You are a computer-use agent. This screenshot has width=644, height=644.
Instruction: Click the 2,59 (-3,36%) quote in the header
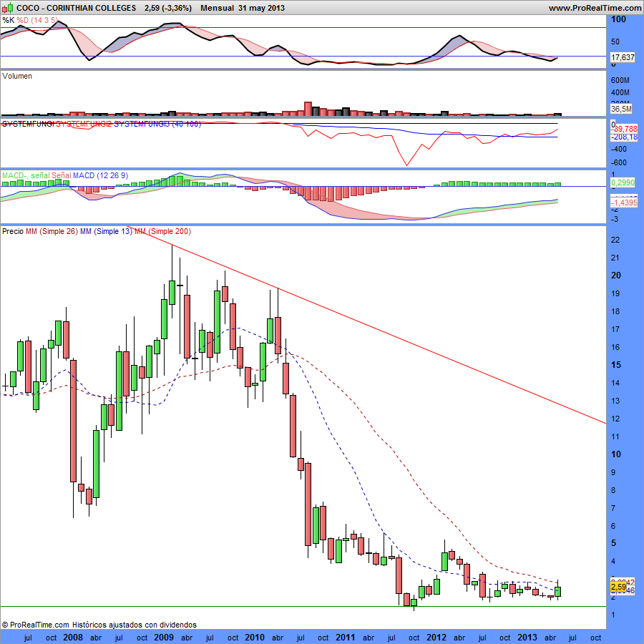168,8
